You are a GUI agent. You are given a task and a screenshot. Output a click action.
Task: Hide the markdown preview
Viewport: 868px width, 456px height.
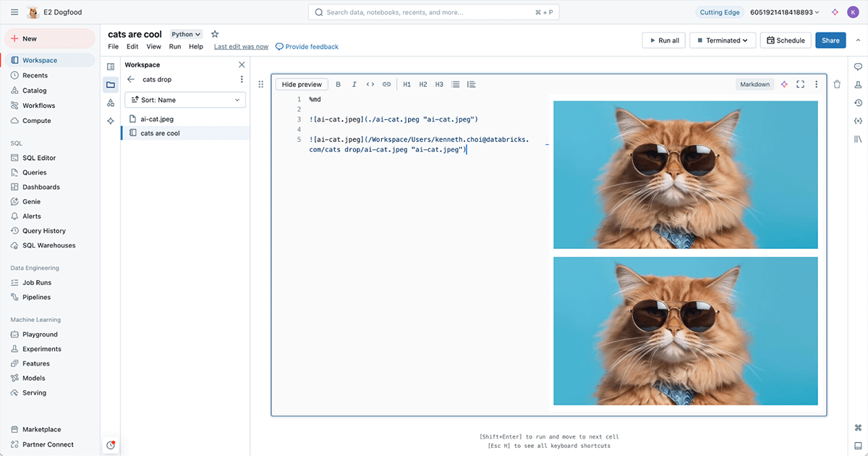pos(302,85)
